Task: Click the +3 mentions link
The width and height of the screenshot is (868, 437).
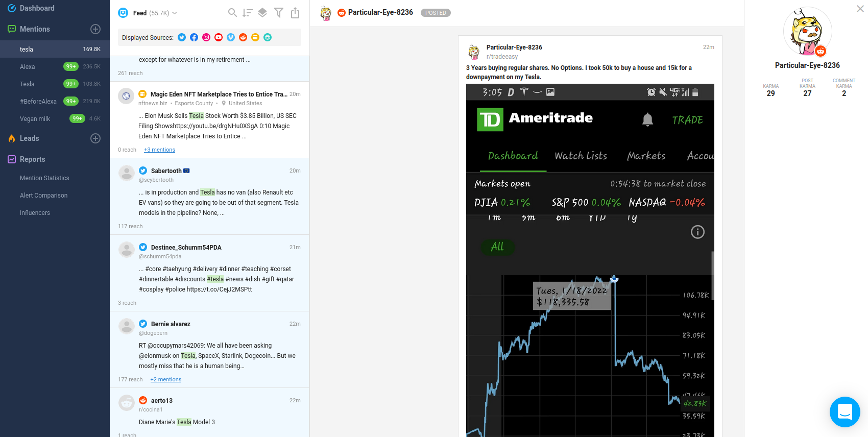Action: (x=159, y=150)
